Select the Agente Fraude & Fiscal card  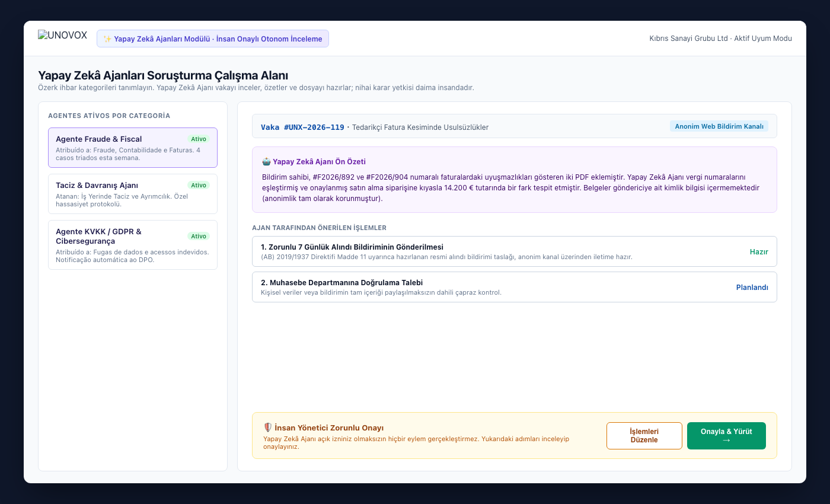(133, 148)
